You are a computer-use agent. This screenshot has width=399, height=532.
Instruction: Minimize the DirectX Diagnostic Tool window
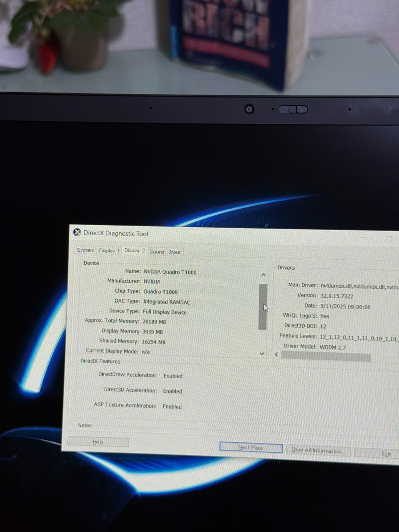pyautogui.click(x=364, y=238)
